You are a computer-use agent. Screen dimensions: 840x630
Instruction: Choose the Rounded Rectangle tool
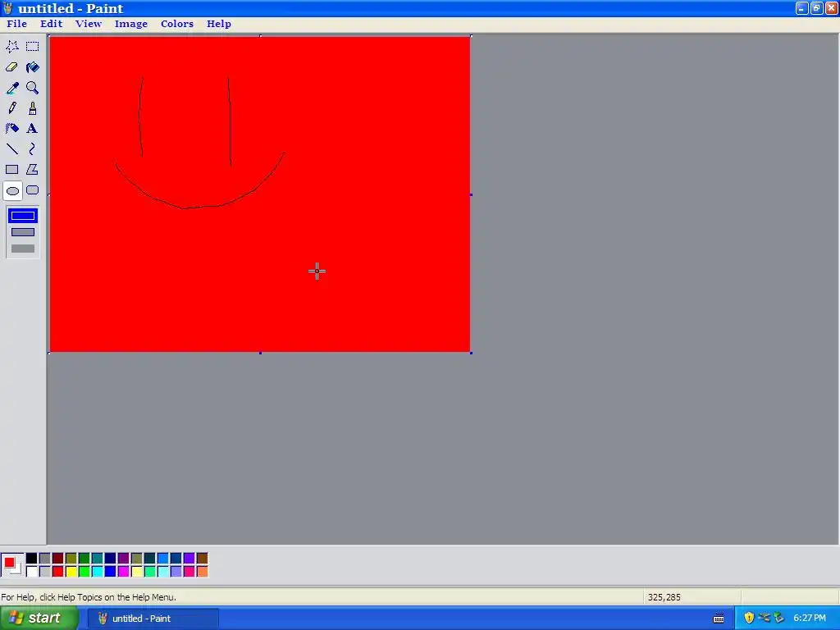[x=33, y=190]
